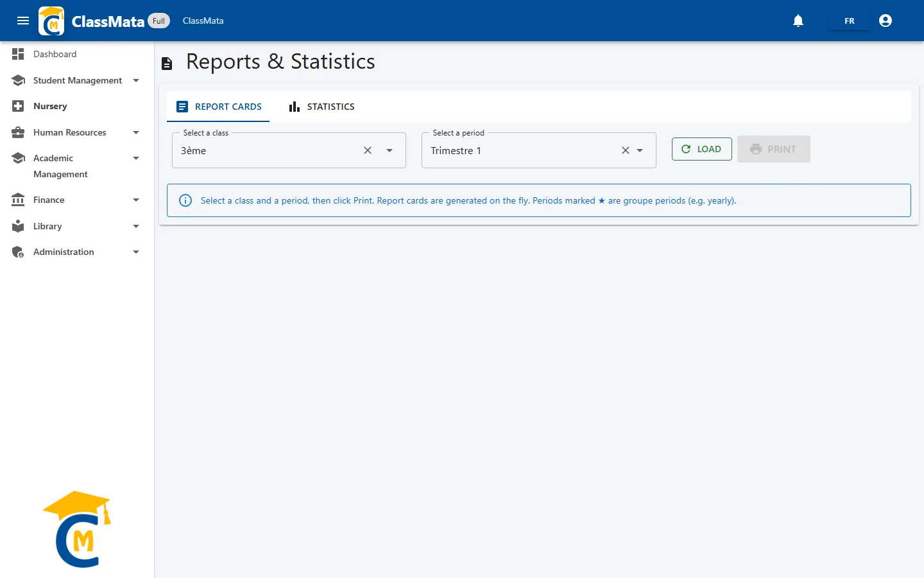Click the Dashboard grid icon
924x578 pixels.
(x=18, y=54)
